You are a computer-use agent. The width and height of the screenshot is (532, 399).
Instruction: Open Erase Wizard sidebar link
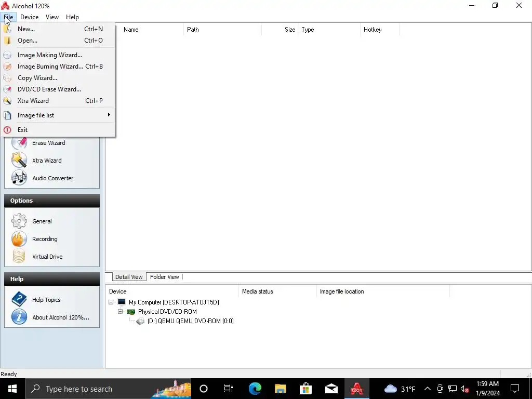[x=48, y=143]
